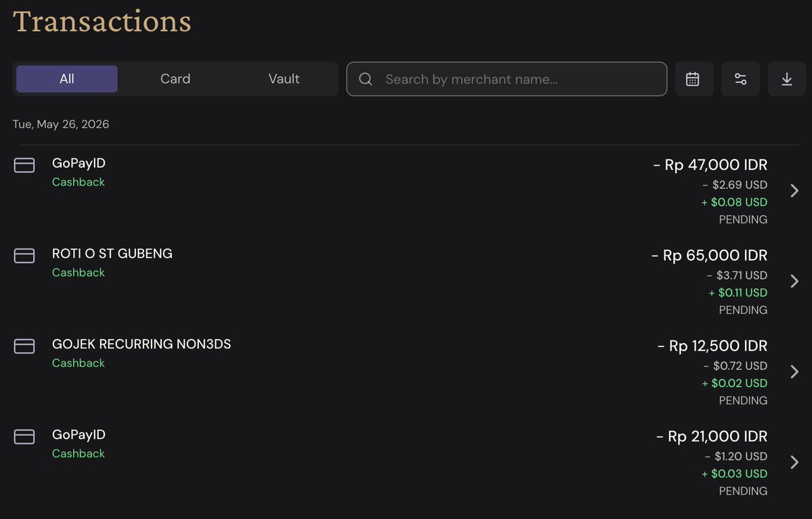Viewport: 812px width, 519px height.
Task: Download transactions with the download icon
Action: [786, 79]
